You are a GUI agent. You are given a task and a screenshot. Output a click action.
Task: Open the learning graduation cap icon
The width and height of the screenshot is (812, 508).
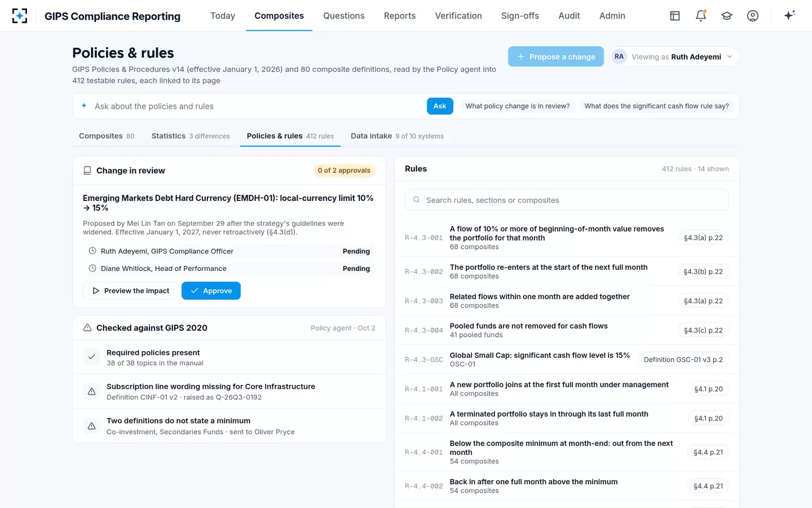727,16
